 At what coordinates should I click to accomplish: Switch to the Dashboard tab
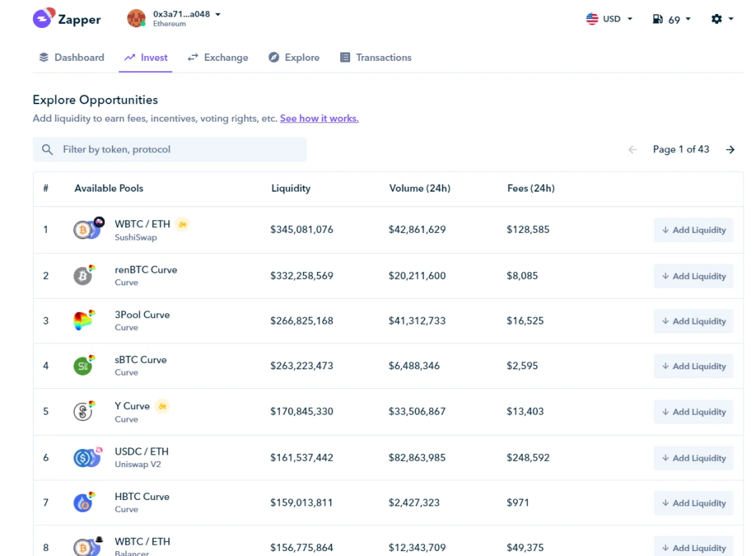pos(71,57)
